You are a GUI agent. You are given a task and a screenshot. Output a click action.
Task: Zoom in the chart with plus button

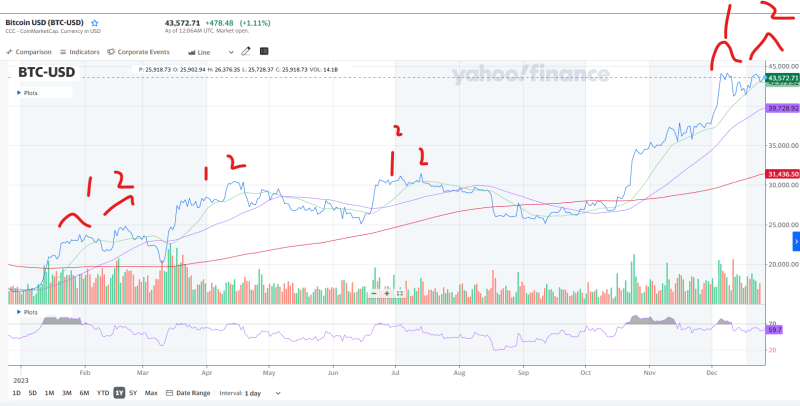click(387, 293)
